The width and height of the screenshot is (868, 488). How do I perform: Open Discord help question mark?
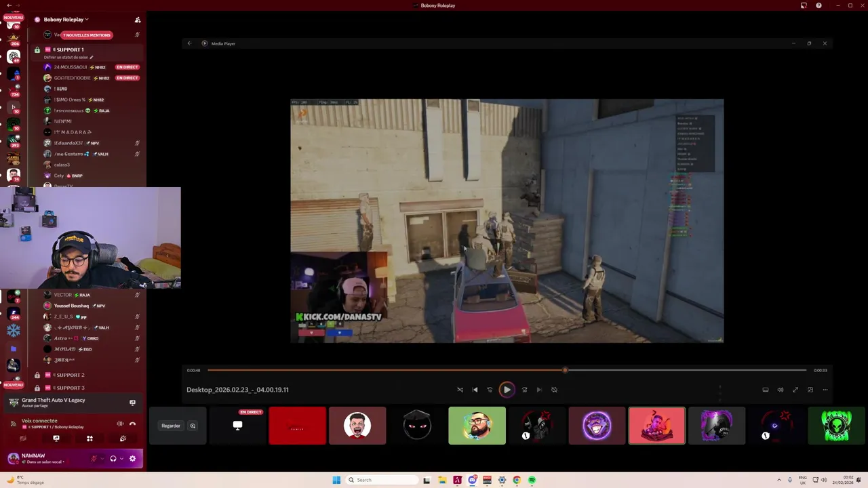(818, 5)
